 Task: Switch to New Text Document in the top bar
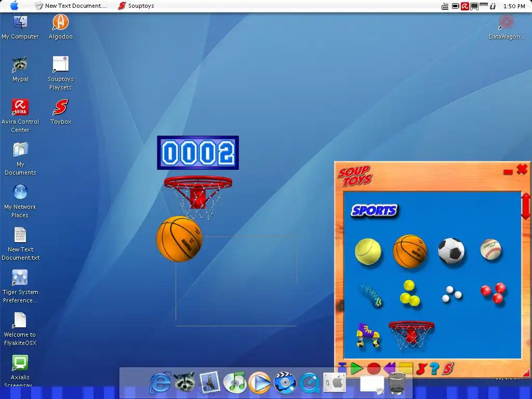click(71, 6)
